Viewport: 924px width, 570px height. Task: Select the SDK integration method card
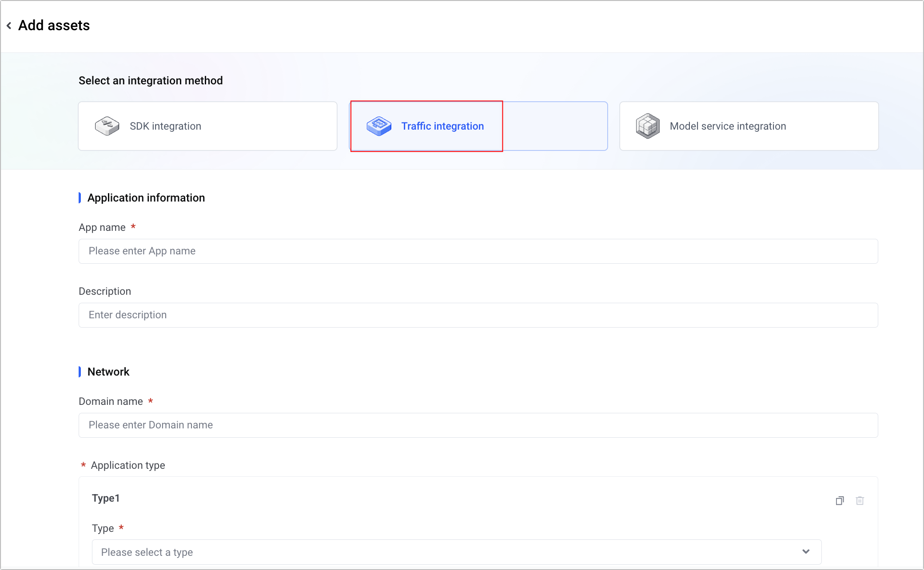click(x=207, y=126)
